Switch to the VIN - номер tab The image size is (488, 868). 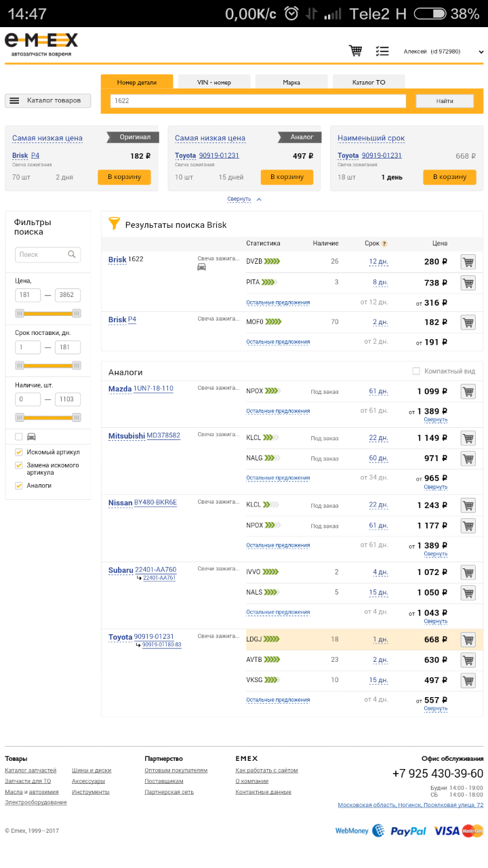tap(214, 82)
